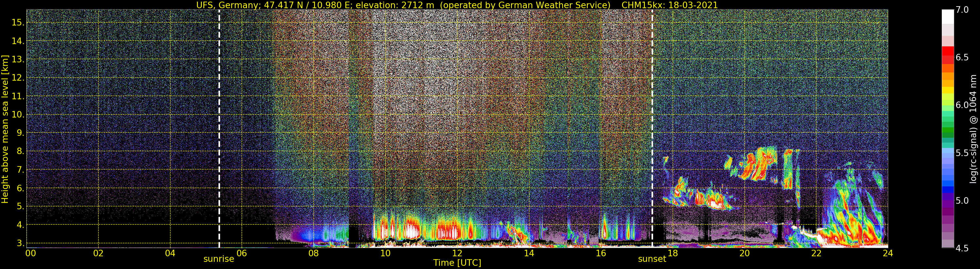Select the "15." height-axis tick label
The height and width of the screenshot is (269, 980).
click(18, 23)
